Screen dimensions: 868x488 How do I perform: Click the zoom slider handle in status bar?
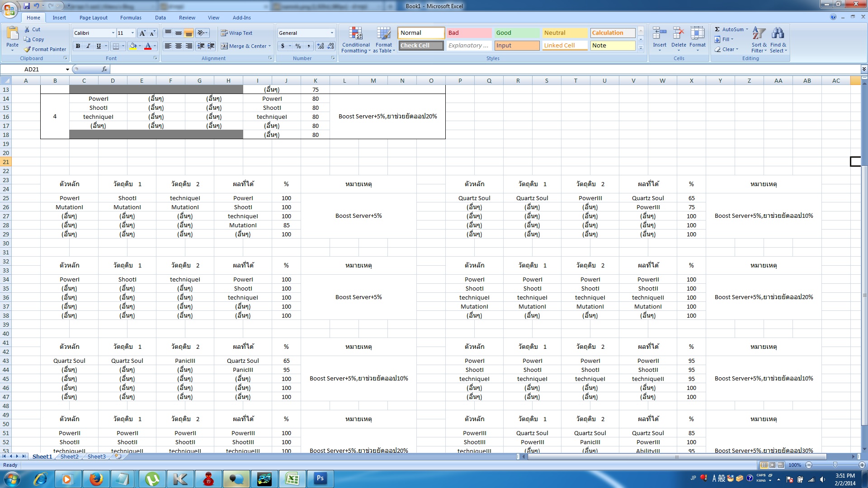point(835,465)
